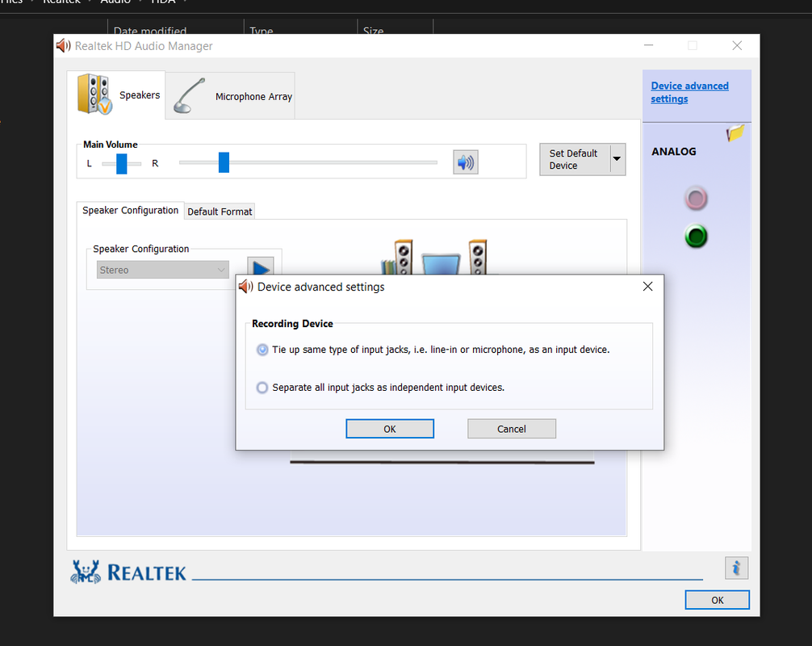The width and height of the screenshot is (812, 646).
Task: Open the Default Format tab
Action: point(220,212)
